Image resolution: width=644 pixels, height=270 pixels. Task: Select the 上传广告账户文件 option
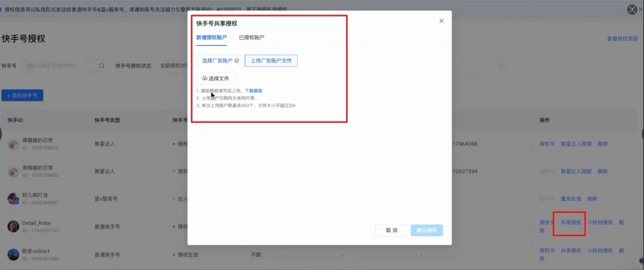(x=271, y=61)
